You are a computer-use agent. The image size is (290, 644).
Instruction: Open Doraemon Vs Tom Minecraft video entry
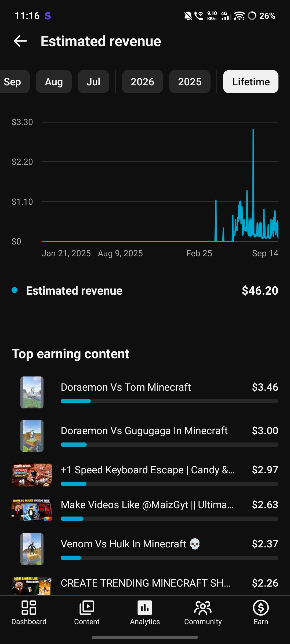(145, 392)
